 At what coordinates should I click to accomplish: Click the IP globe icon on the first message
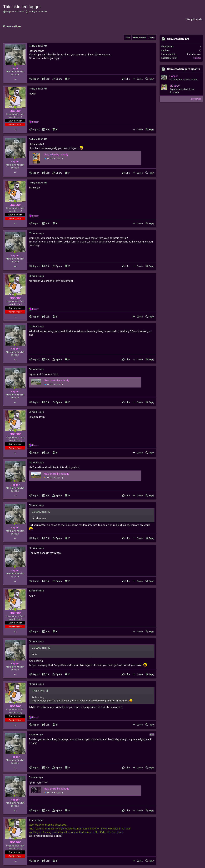pyautogui.click(x=66, y=79)
